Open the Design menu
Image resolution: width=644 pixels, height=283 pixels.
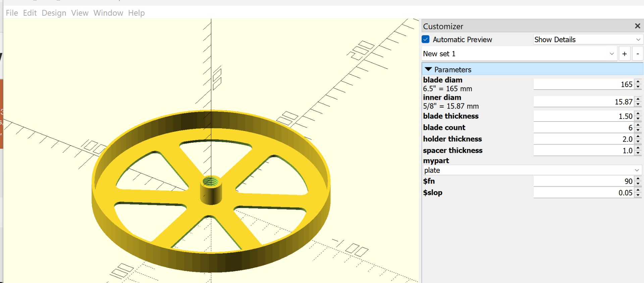[54, 13]
